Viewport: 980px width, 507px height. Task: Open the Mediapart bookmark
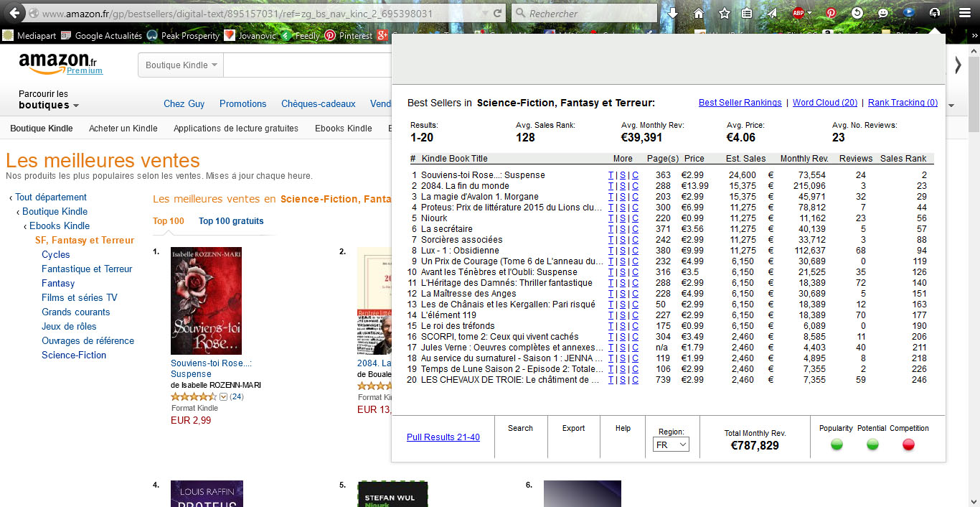point(29,35)
